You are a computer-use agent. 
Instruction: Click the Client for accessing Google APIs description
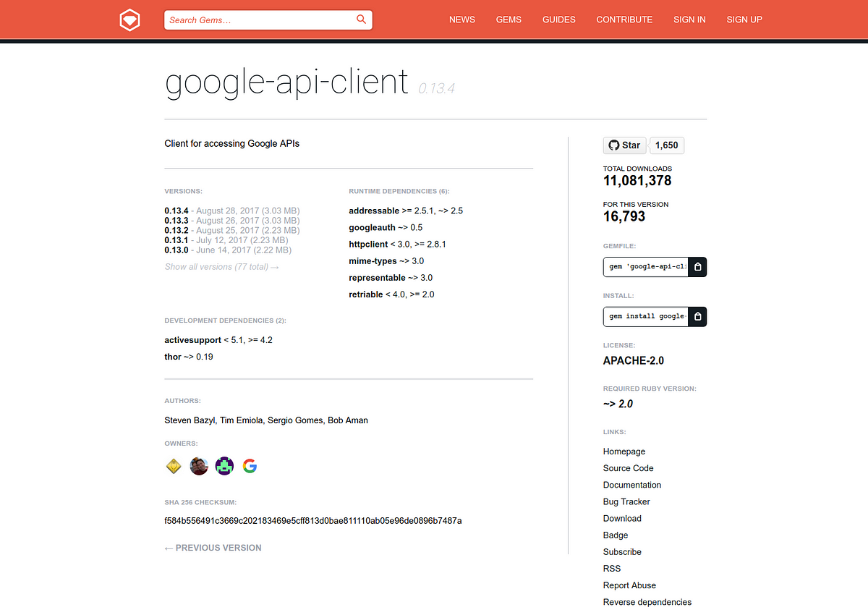click(231, 143)
